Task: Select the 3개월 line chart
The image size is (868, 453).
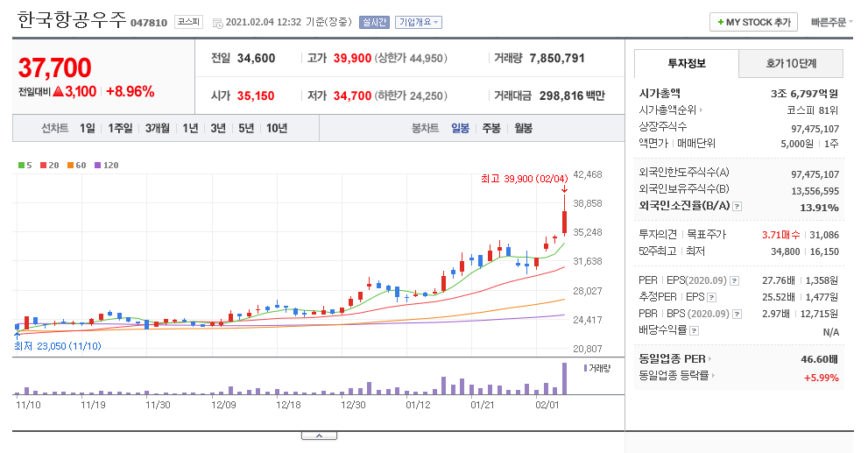Action: [158, 128]
